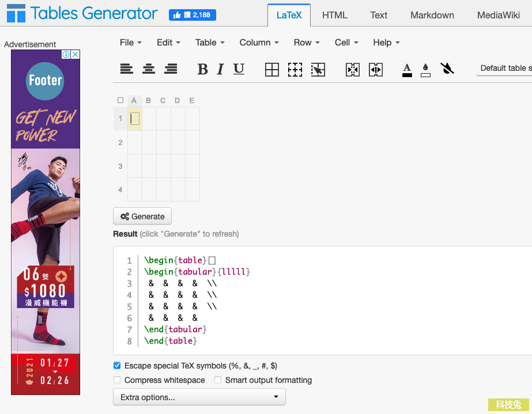Image resolution: width=532 pixels, height=414 pixels.
Task: Click the remove formatting crossed-pen icon
Action: (447, 69)
